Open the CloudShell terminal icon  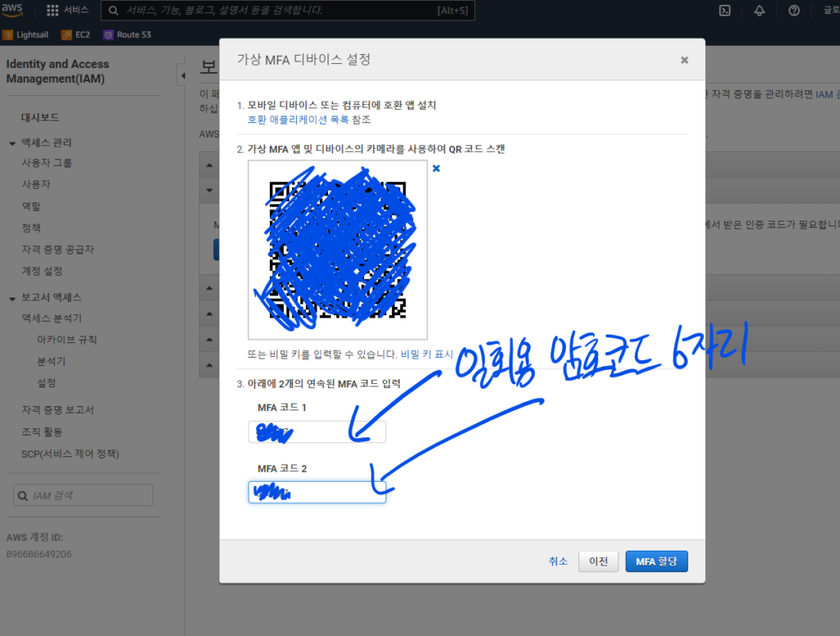[x=724, y=10]
